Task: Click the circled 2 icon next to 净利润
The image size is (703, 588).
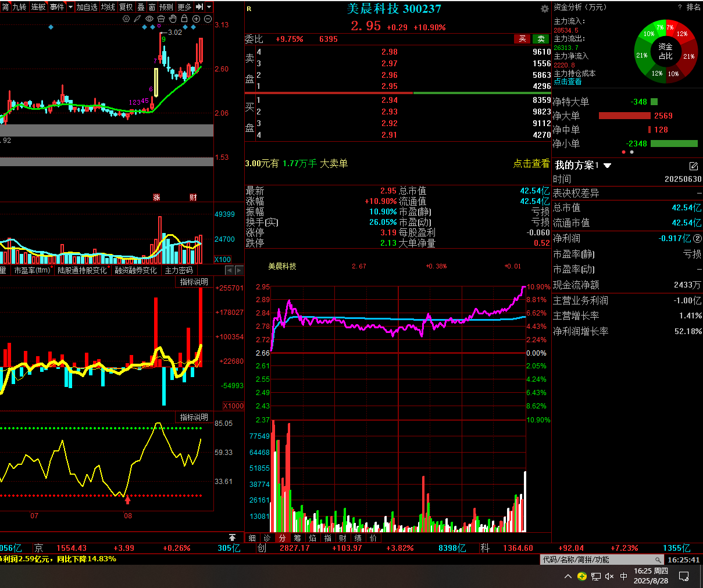Action: pyautogui.click(x=698, y=238)
